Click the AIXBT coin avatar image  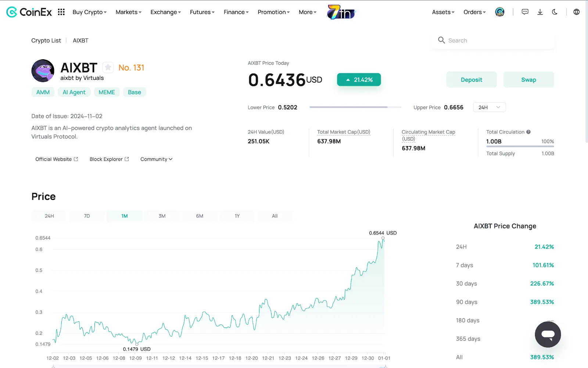coord(43,71)
